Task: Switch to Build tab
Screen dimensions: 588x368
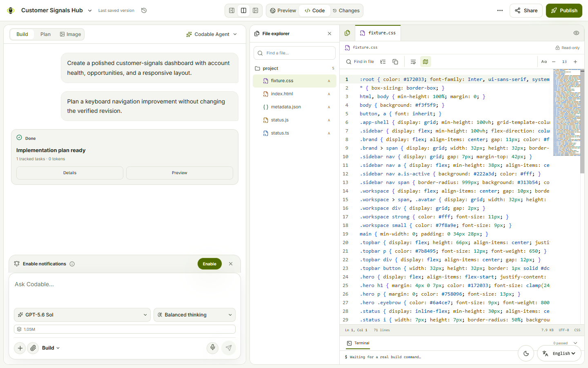Action: coord(22,34)
